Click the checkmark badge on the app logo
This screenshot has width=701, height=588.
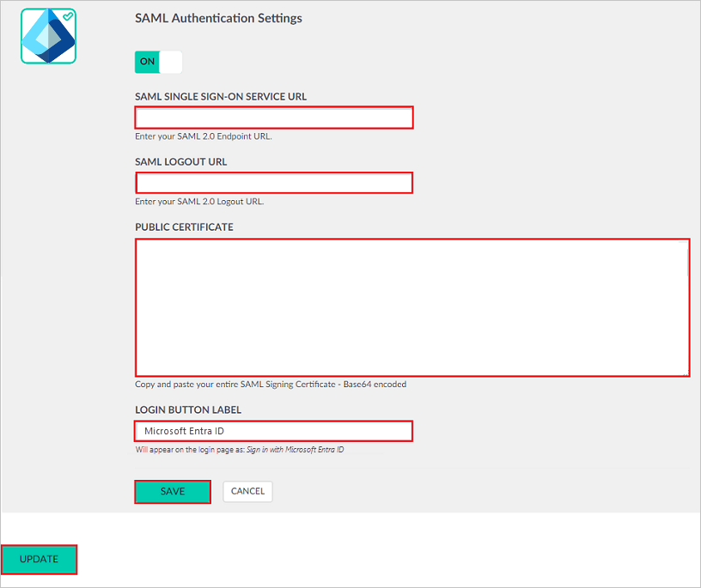[67, 15]
